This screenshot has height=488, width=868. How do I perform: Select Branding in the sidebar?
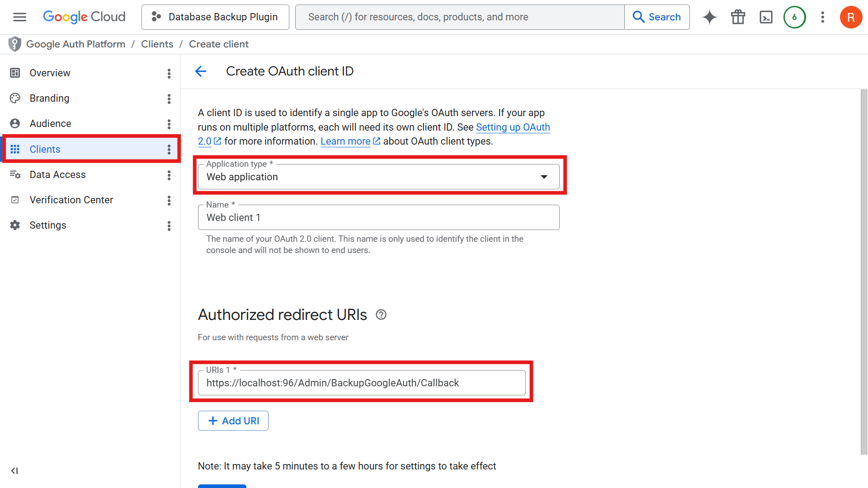point(49,99)
